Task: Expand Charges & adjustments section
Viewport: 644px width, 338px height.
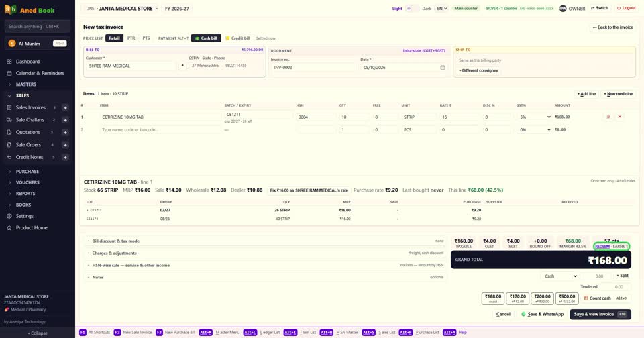Action: 266,253
